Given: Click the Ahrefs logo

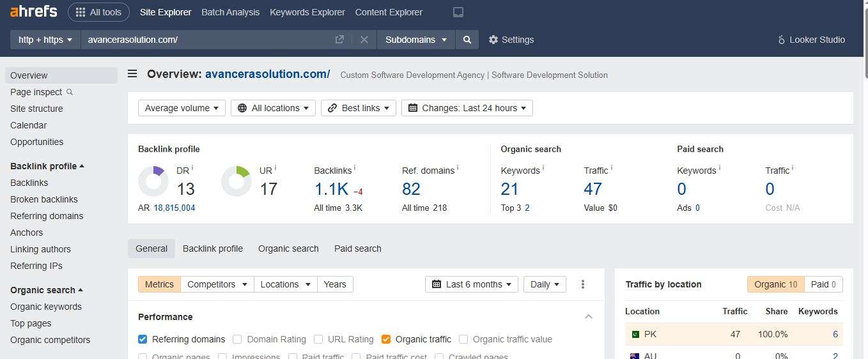Looking at the screenshot, I should (33, 11).
